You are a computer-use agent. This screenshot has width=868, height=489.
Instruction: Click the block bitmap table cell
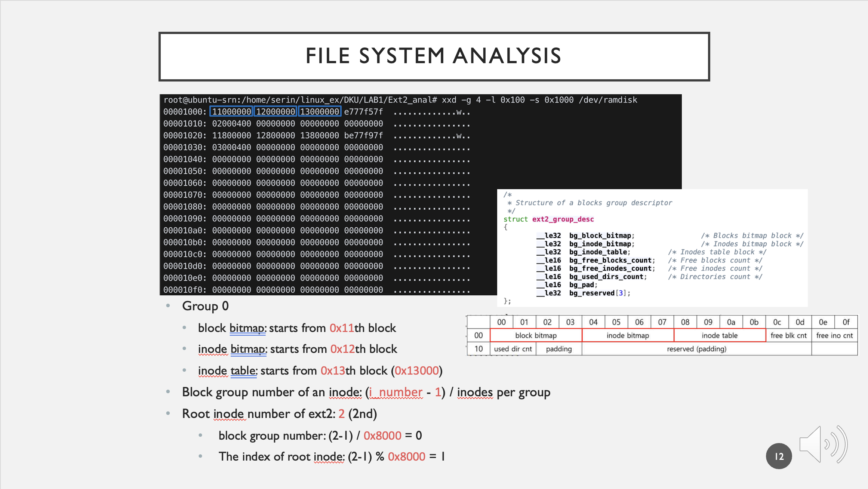click(536, 335)
